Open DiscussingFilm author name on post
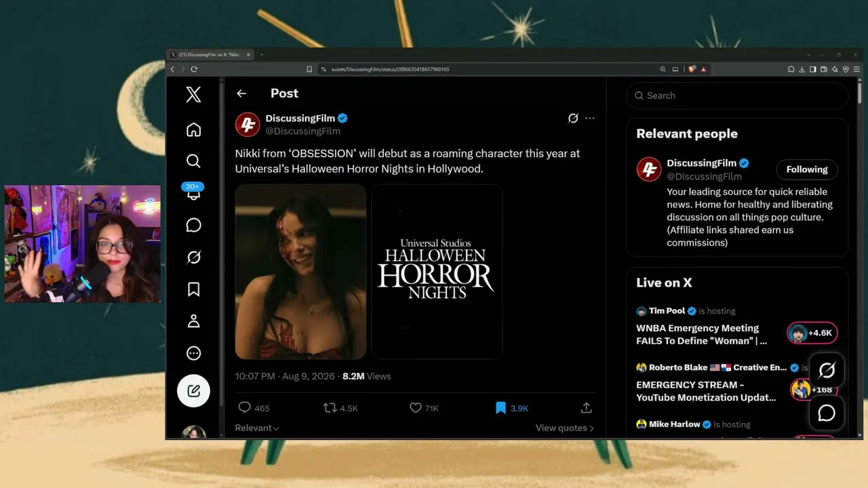 [x=300, y=118]
